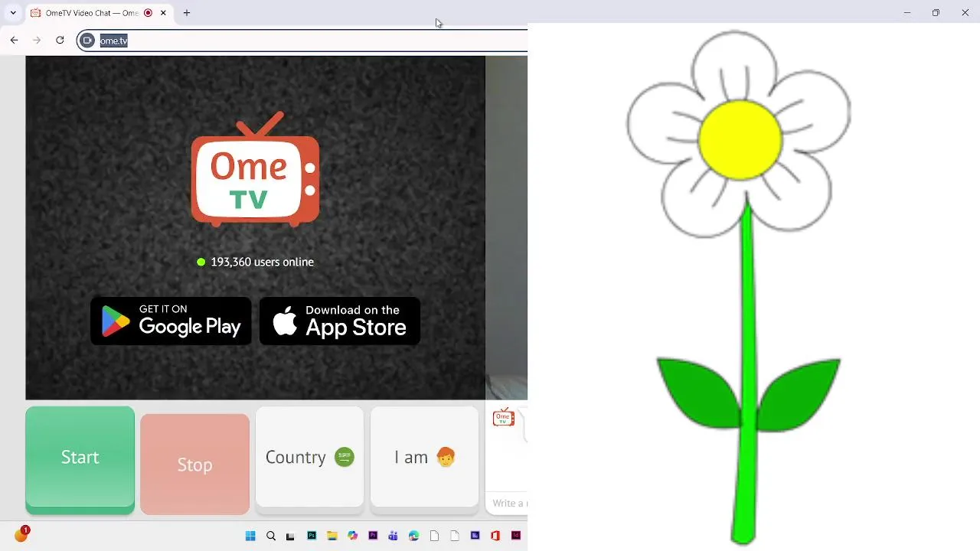The height and width of the screenshot is (551, 980).
Task: Restore down the window
Action: tap(936, 13)
